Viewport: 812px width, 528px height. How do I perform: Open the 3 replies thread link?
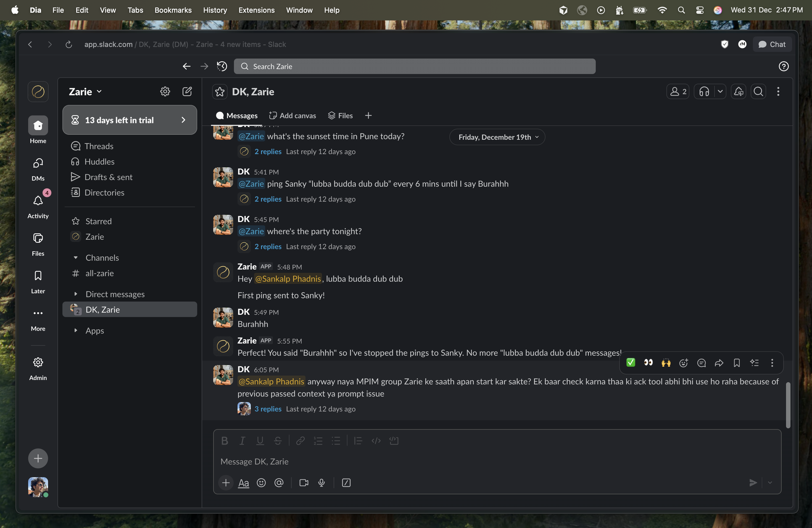tap(268, 409)
